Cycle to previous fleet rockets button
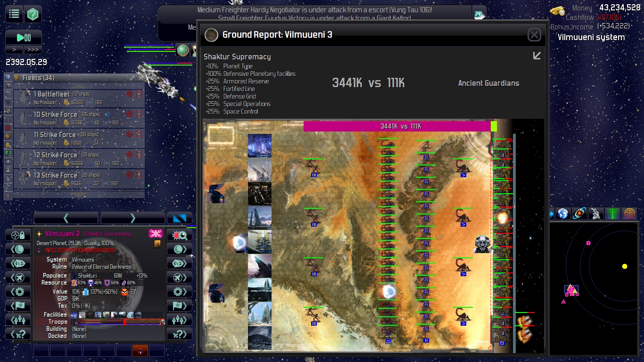Image resolution: width=644 pixels, height=362 pixels. [18, 320]
